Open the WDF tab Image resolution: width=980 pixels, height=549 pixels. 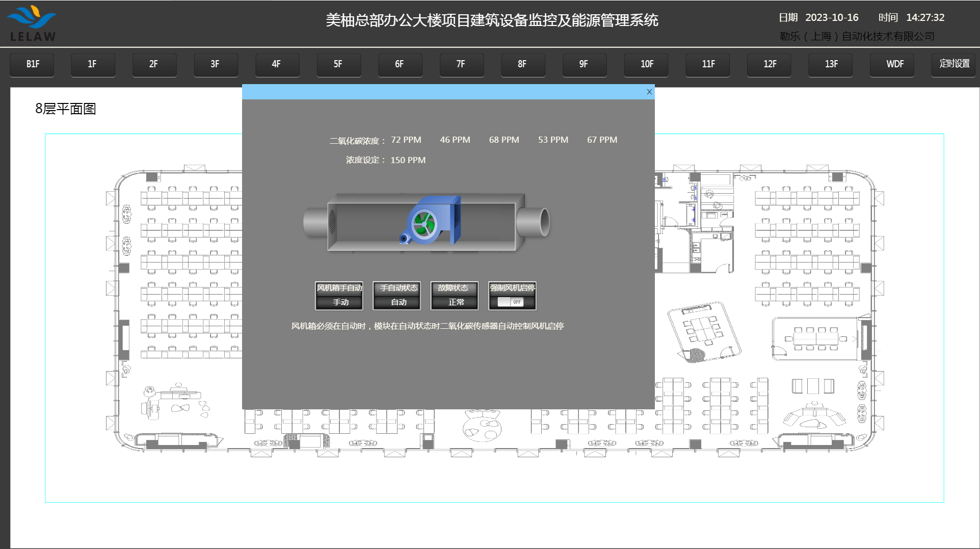click(894, 64)
